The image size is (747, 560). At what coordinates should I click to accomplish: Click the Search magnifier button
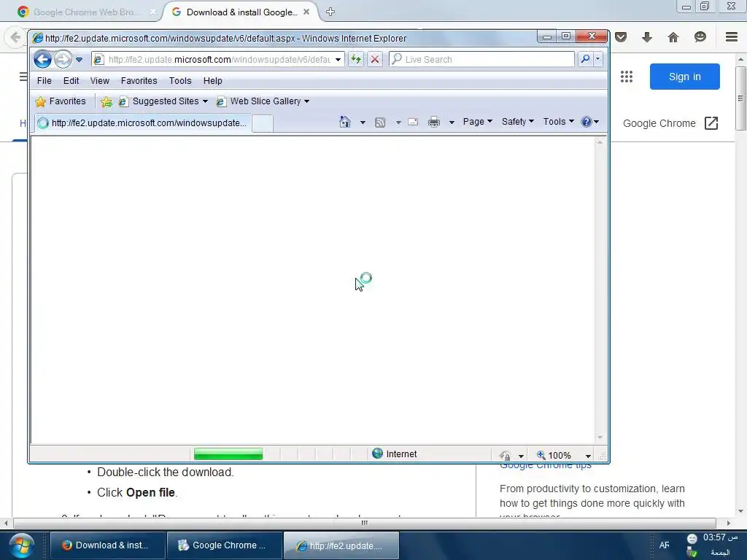pyautogui.click(x=585, y=59)
